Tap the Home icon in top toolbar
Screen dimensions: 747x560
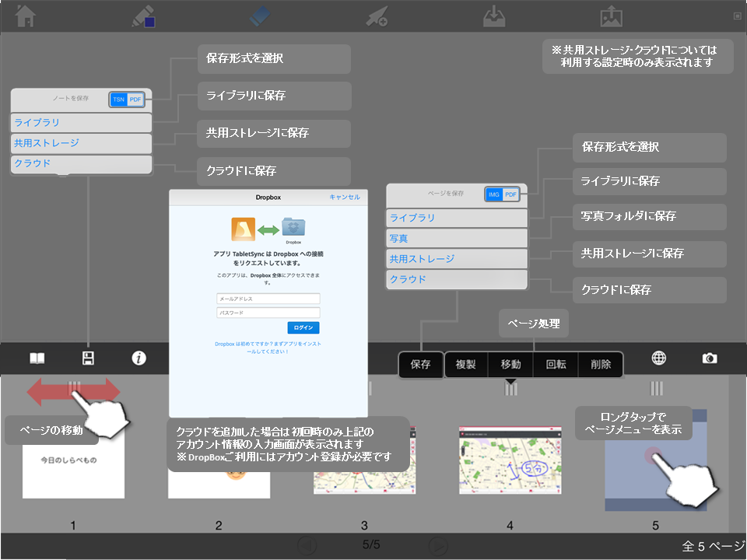(x=26, y=16)
